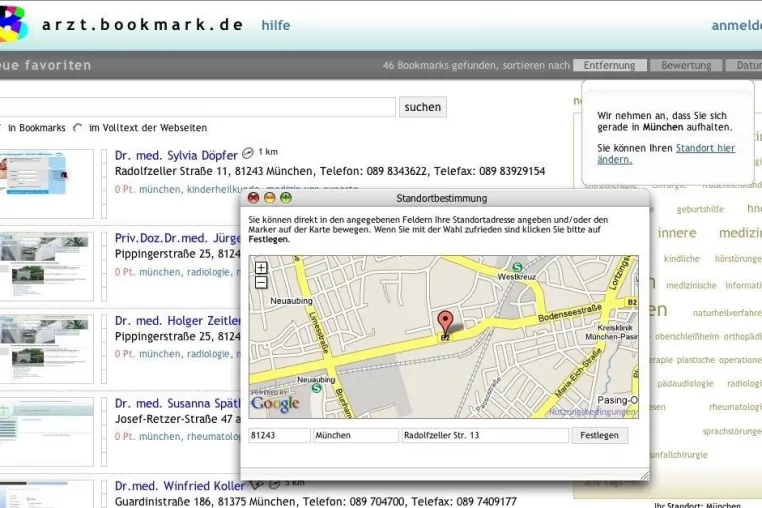Click 'plastische' tag in tag cloud
This screenshot has width=762, height=508.
pos(696,360)
